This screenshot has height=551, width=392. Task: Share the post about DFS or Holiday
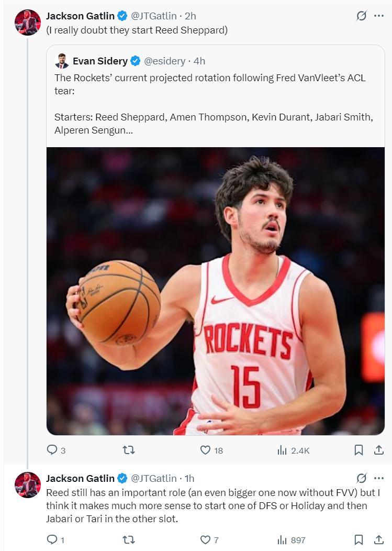tap(378, 539)
